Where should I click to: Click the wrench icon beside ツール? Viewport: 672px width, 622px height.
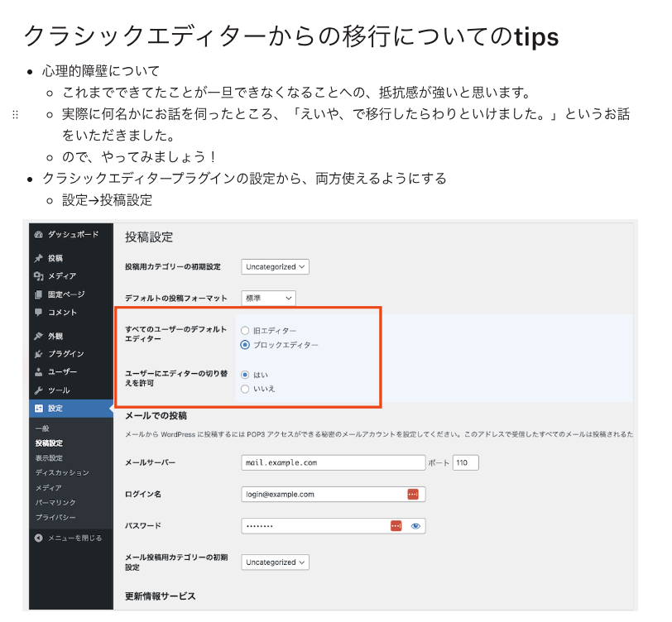pos(39,390)
